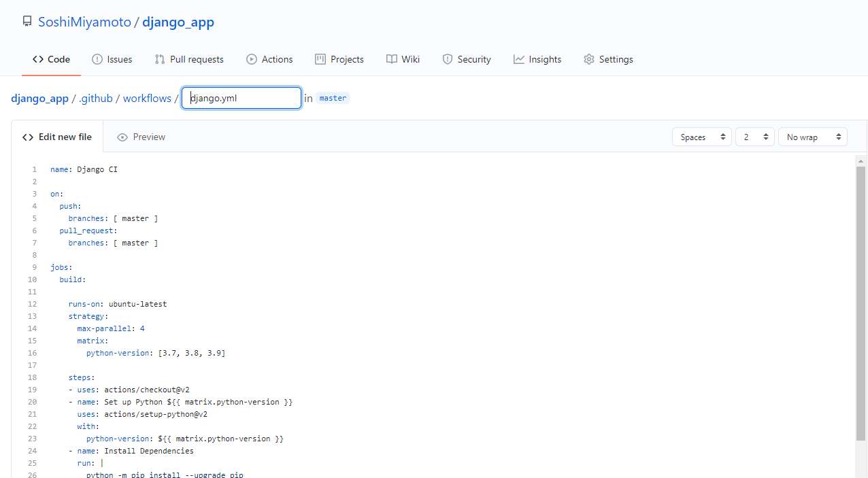
Task: Open the repository Settings tab
Action: coord(608,59)
